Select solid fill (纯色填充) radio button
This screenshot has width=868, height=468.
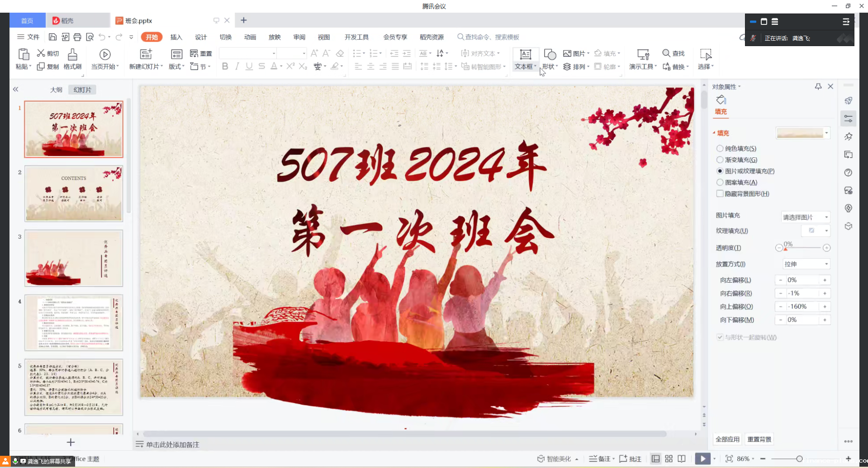point(720,148)
